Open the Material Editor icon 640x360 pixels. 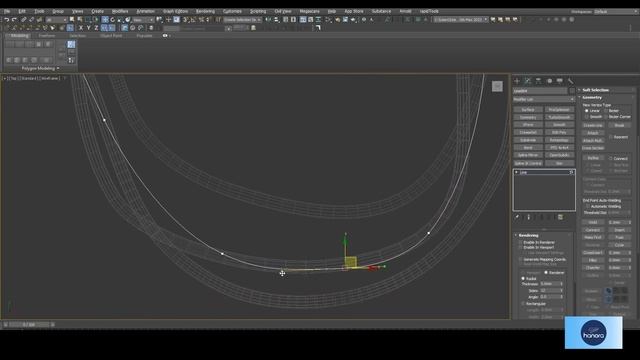pos(329,20)
